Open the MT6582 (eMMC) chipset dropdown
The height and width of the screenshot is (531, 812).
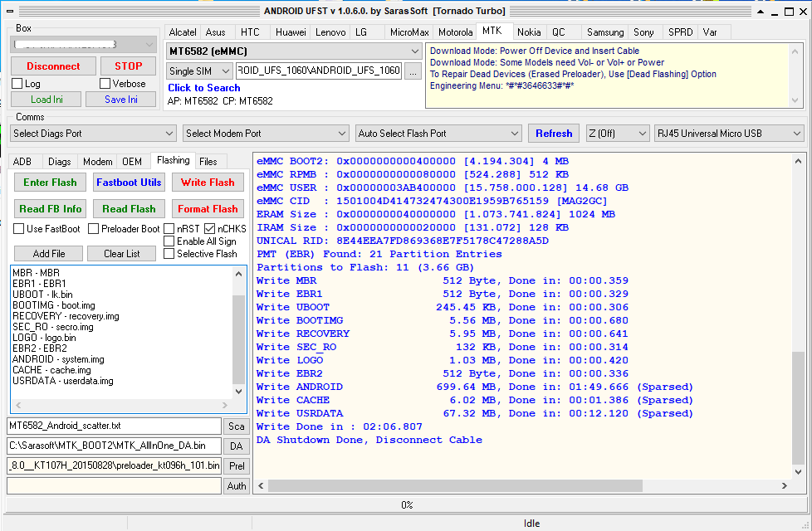pyautogui.click(x=294, y=51)
